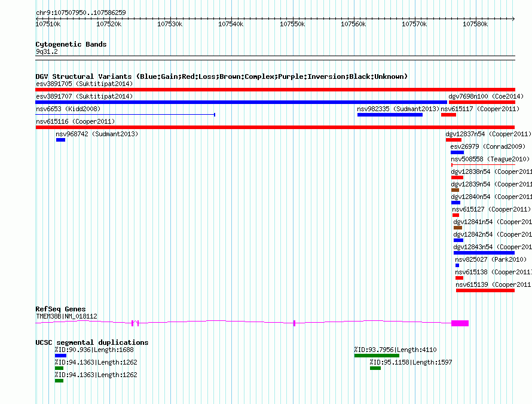Select the %ID:90.936|Length:1688 duplication label

94,350
